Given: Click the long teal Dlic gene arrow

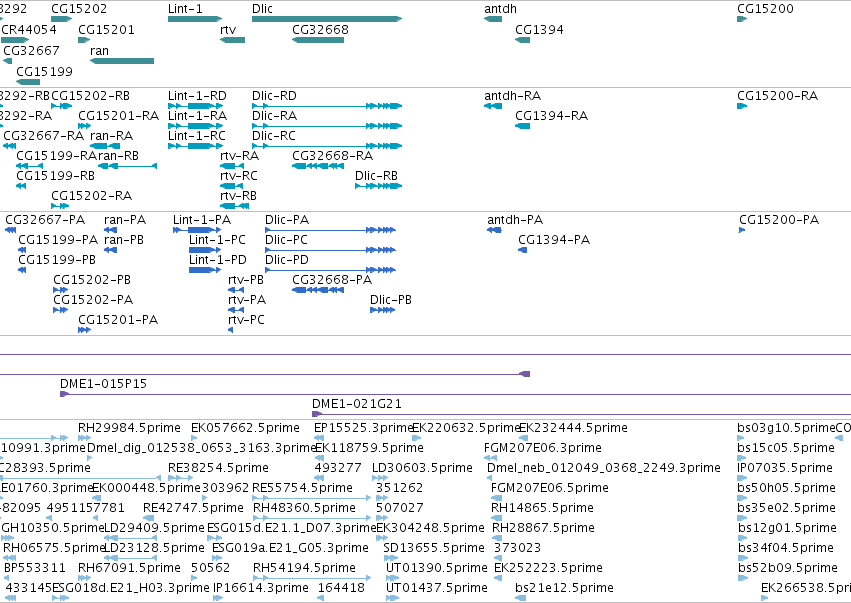Looking at the screenshot, I should 327,19.
